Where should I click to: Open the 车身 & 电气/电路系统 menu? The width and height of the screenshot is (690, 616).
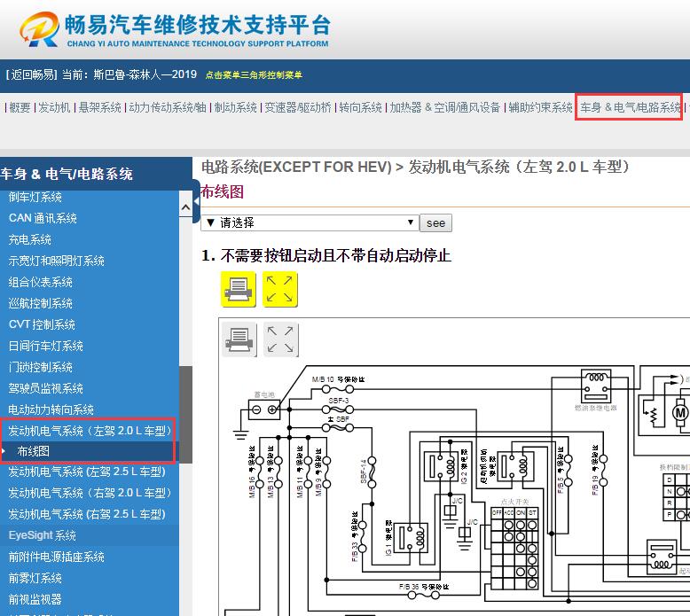pyautogui.click(x=631, y=107)
